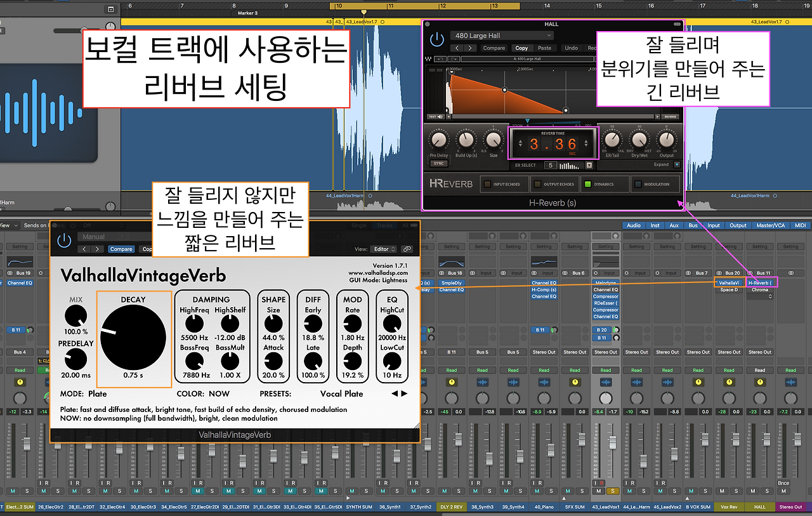Mute the HALL channel strip
This screenshot has width=812, height=516.
coord(753,491)
